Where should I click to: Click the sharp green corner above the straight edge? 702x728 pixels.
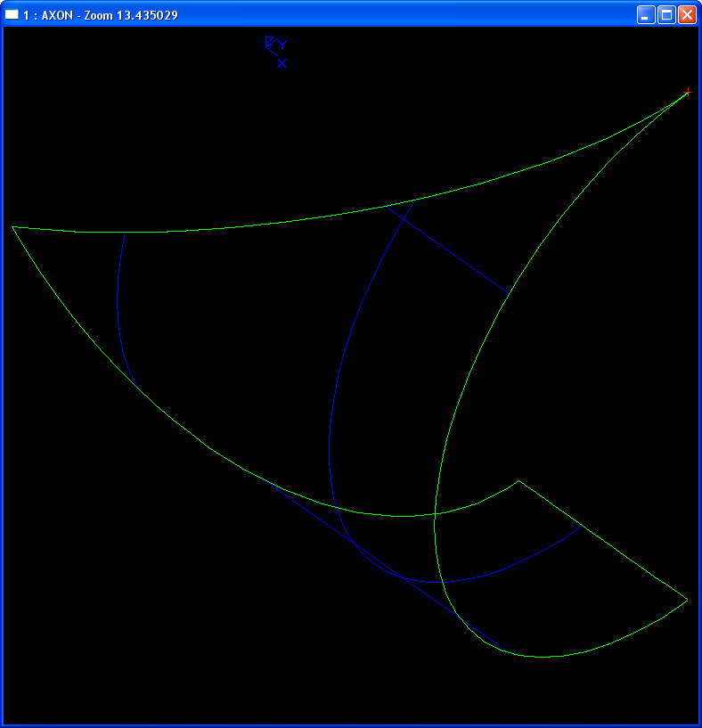pyautogui.click(x=518, y=481)
